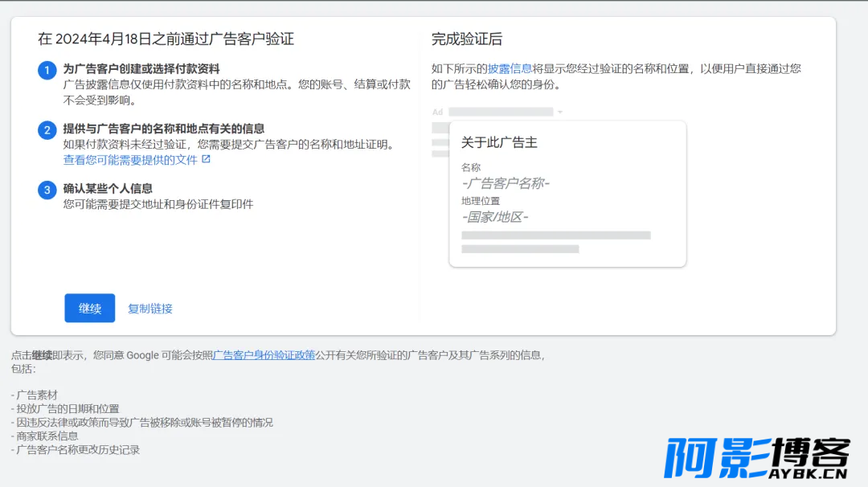Click the 关于此广告主 card title
This screenshot has height=487, width=868.
(499, 143)
